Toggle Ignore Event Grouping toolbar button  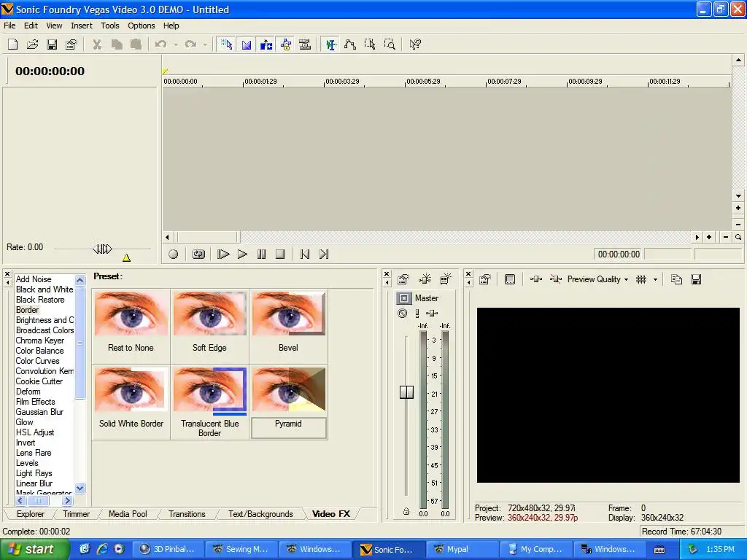coord(305,44)
